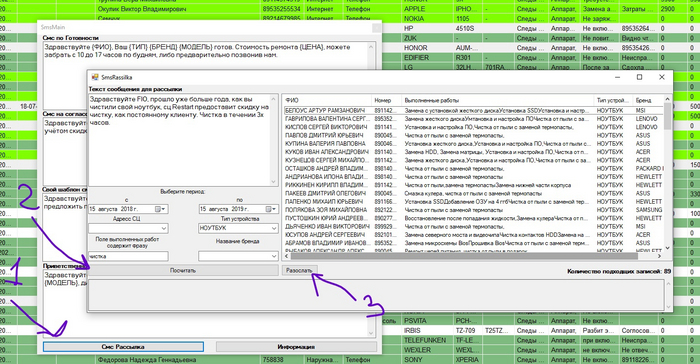
Task: Click the Информация button
Action: point(296,347)
